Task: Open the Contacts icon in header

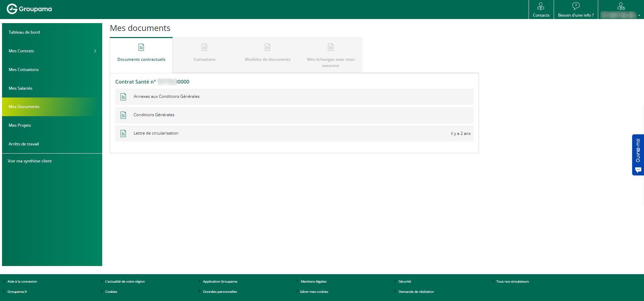Action: pyautogui.click(x=541, y=6)
